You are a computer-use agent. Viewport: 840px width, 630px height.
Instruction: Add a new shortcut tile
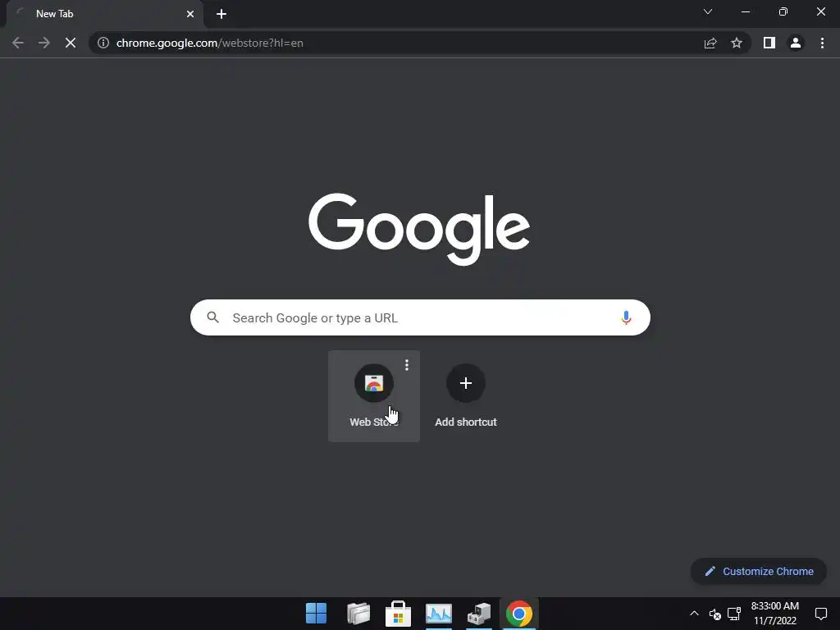466,396
